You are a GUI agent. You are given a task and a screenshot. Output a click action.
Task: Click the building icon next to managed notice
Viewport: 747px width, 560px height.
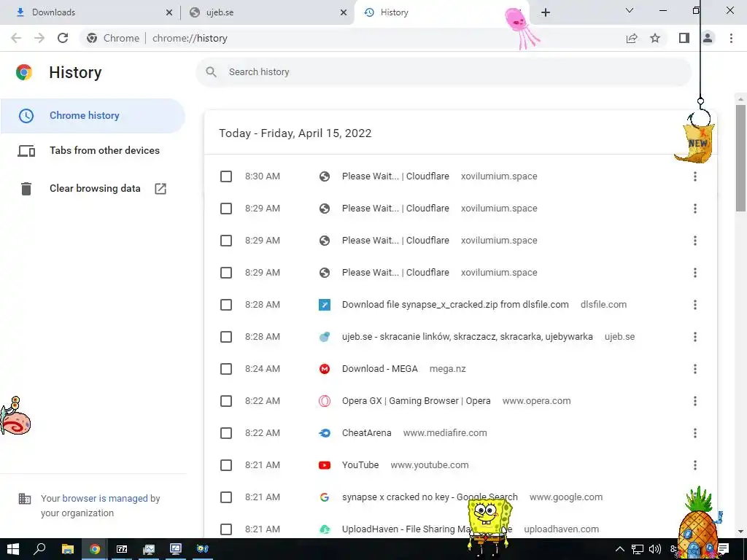pyautogui.click(x=24, y=499)
